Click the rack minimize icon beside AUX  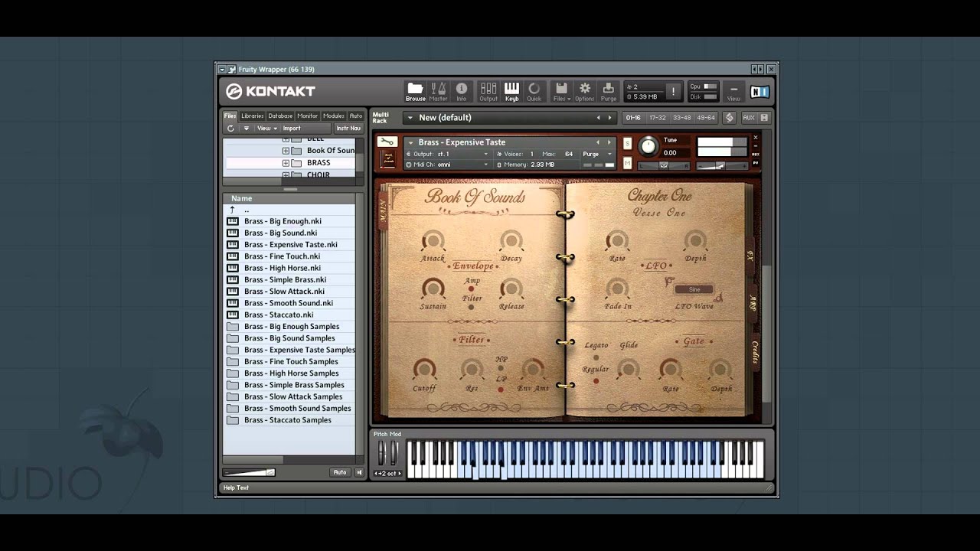(x=764, y=118)
